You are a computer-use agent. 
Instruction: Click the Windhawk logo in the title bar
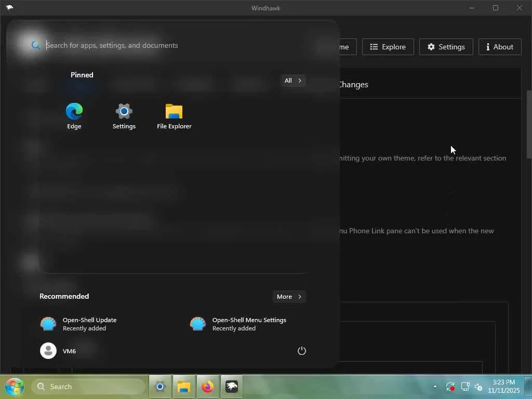pos(9,7)
